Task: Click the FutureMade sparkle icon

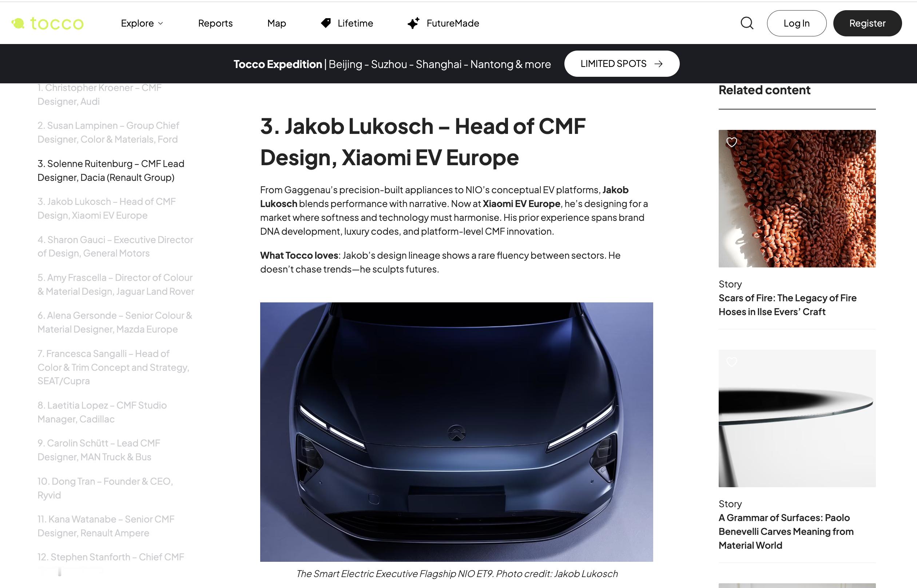Action: tap(413, 23)
